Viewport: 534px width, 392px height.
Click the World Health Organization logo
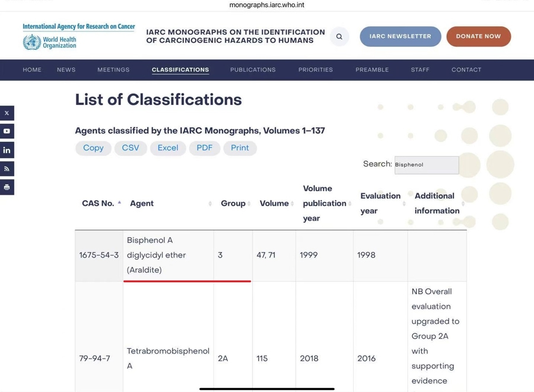point(50,42)
